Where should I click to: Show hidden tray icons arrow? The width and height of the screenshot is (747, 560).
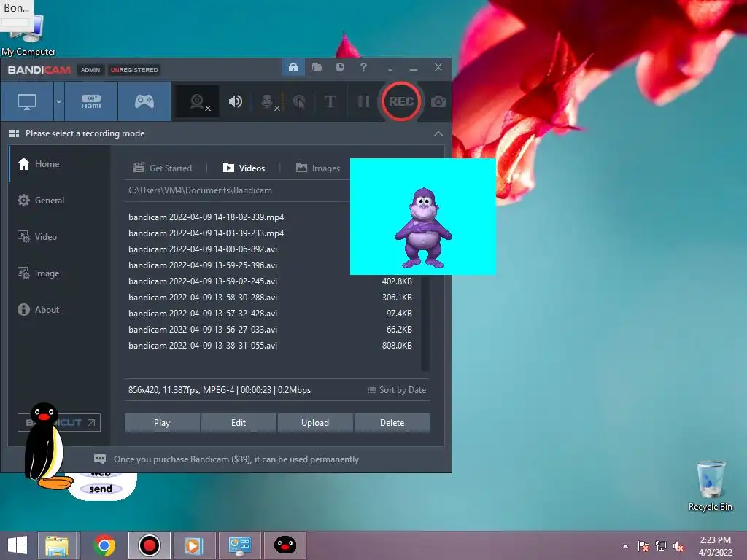[625, 546]
